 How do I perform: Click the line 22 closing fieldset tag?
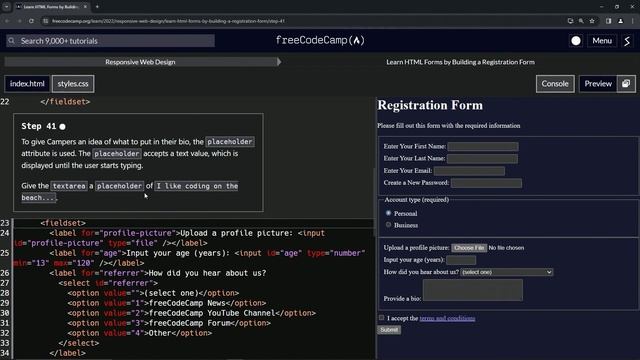tap(65, 102)
